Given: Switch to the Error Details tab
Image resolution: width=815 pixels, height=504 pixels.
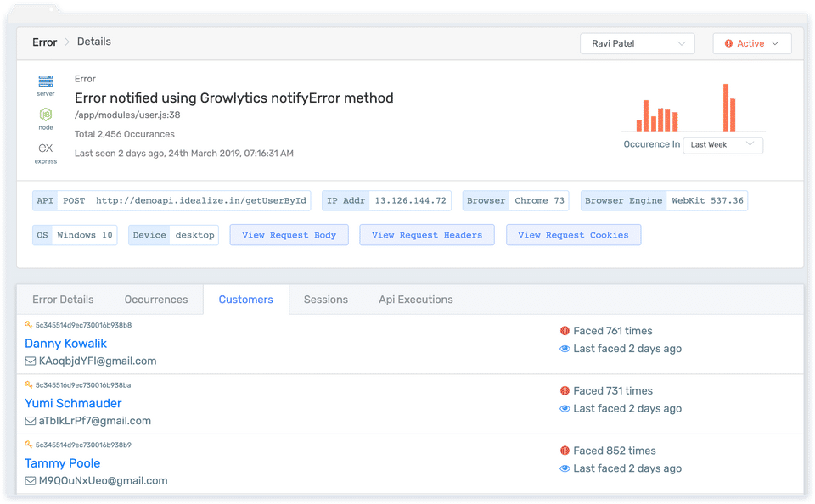Looking at the screenshot, I should [x=63, y=300].
